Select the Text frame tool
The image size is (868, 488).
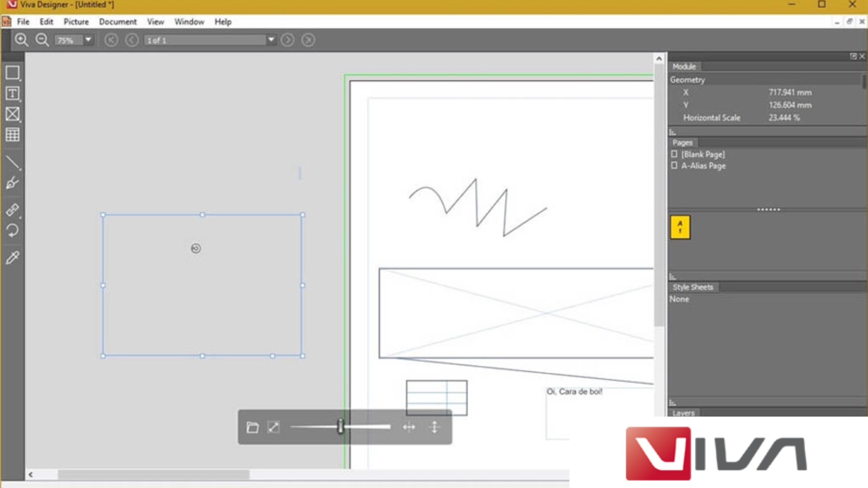pyautogui.click(x=12, y=94)
